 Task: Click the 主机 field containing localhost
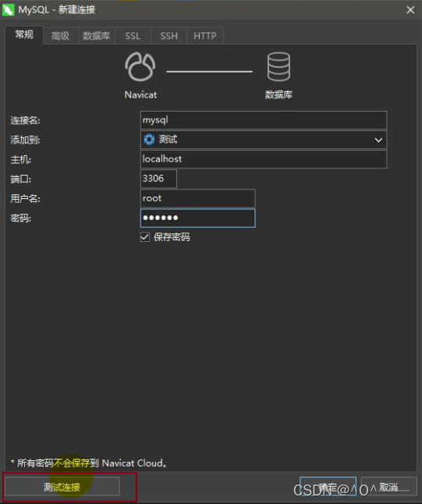tap(264, 159)
